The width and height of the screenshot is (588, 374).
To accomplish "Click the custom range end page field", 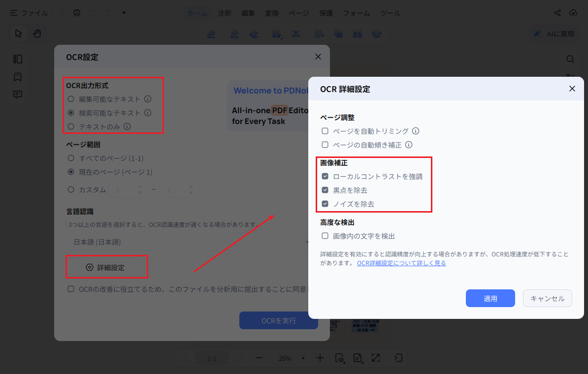I will (x=179, y=189).
